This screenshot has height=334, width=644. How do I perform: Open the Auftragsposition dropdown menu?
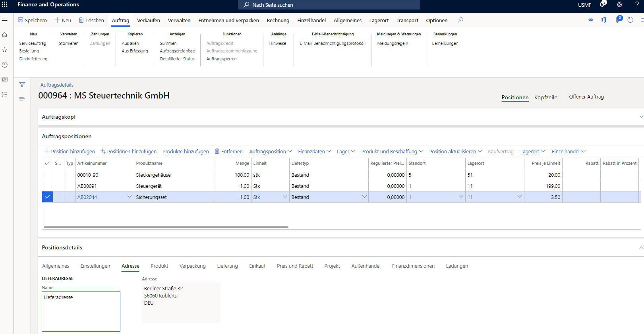271,151
